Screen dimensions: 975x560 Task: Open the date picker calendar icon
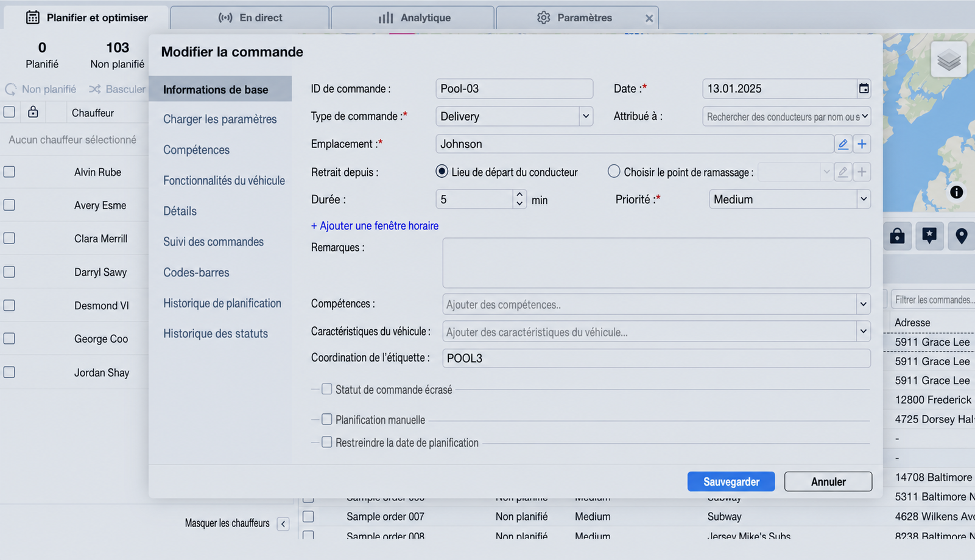tap(864, 89)
